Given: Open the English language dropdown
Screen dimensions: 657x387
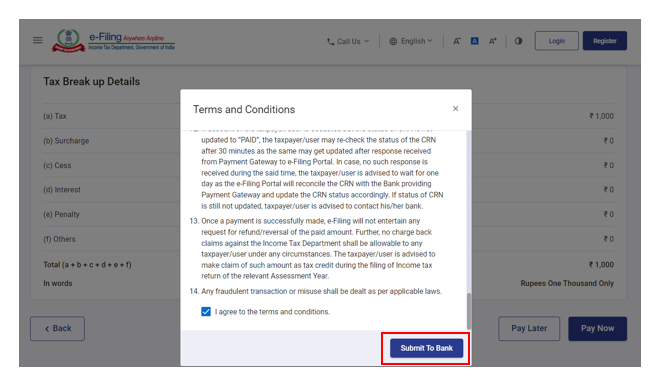Looking at the screenshot, I should [411, 41].
